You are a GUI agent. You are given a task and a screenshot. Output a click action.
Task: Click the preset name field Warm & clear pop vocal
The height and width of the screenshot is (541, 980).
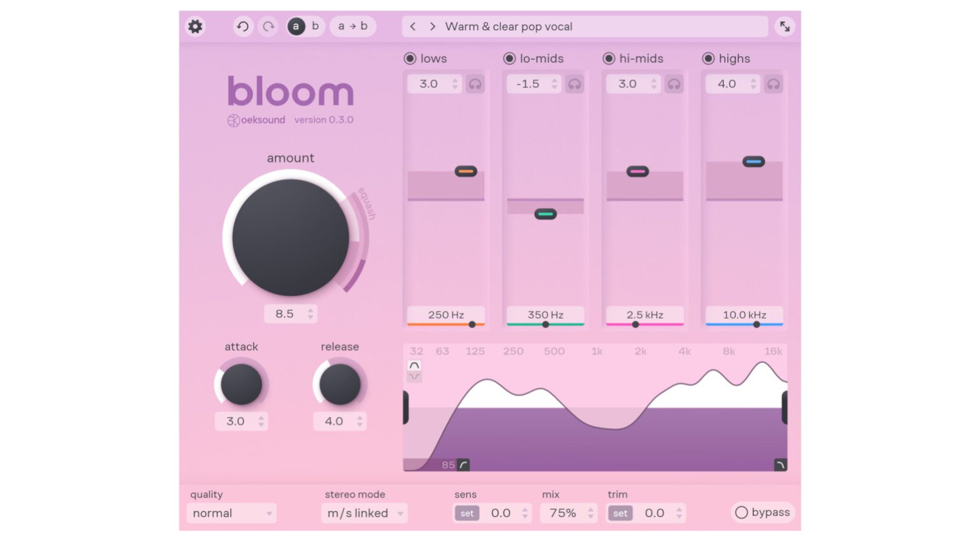click(x=508, y=26)
